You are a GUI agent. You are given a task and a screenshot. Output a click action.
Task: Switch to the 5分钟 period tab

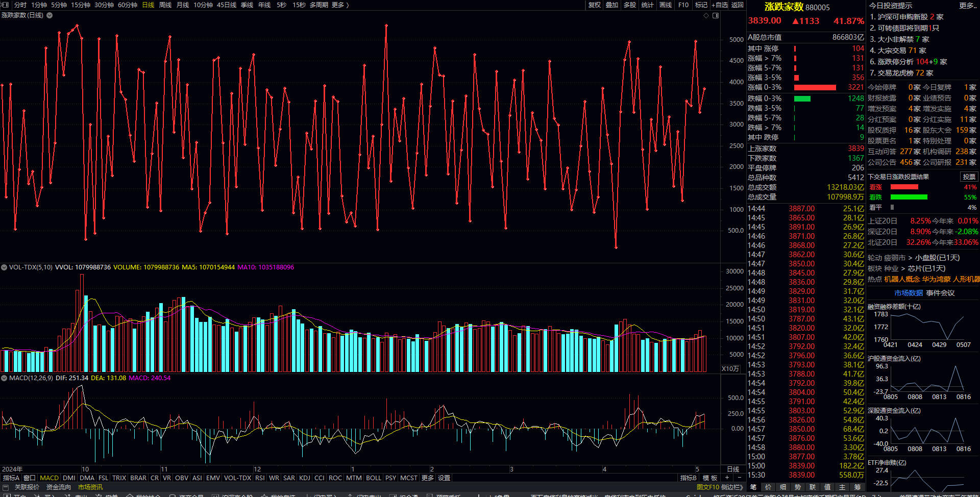(x=59, y=5)
